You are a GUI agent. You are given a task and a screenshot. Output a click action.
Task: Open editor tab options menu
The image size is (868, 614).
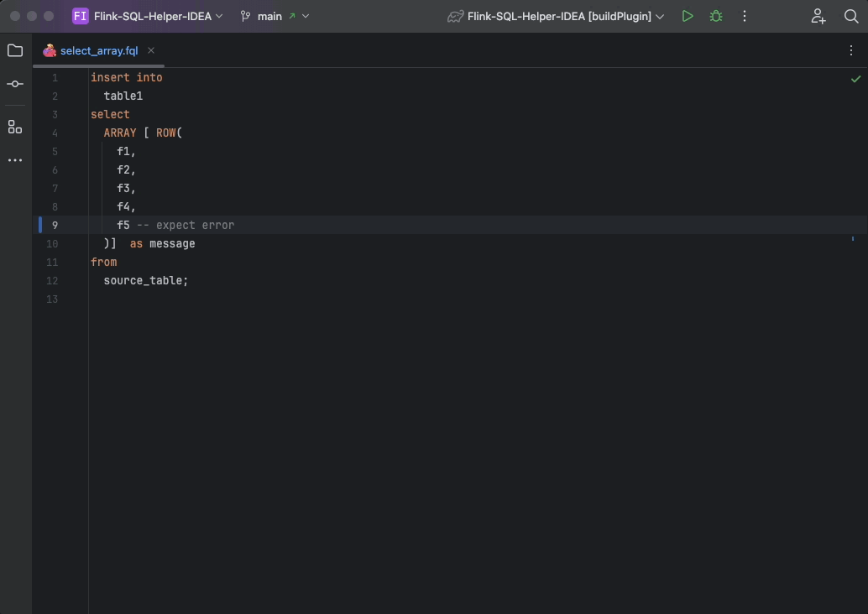point(851,51)
